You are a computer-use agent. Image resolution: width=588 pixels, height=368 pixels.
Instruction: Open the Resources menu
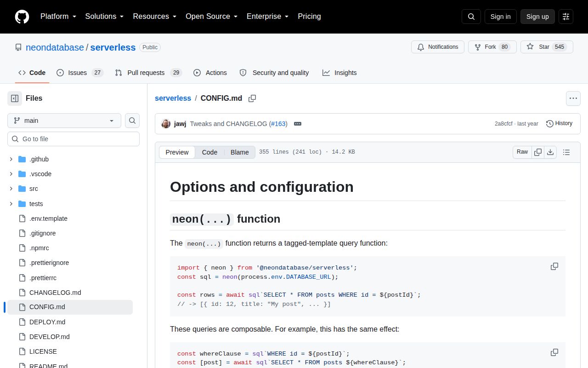pyautogui.click(x=155, y=16)
